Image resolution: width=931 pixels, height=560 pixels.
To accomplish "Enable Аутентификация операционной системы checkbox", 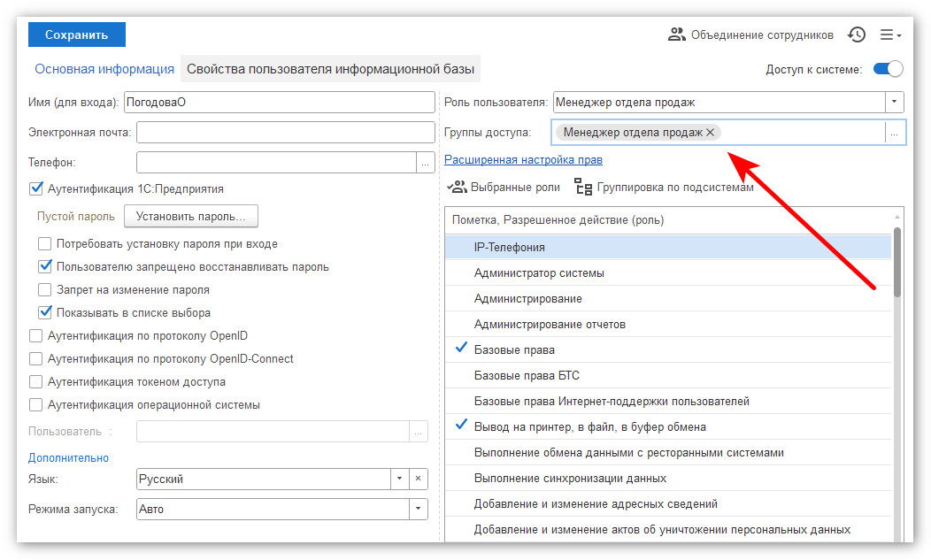I will pyautogui.click(x=36, y=405).
